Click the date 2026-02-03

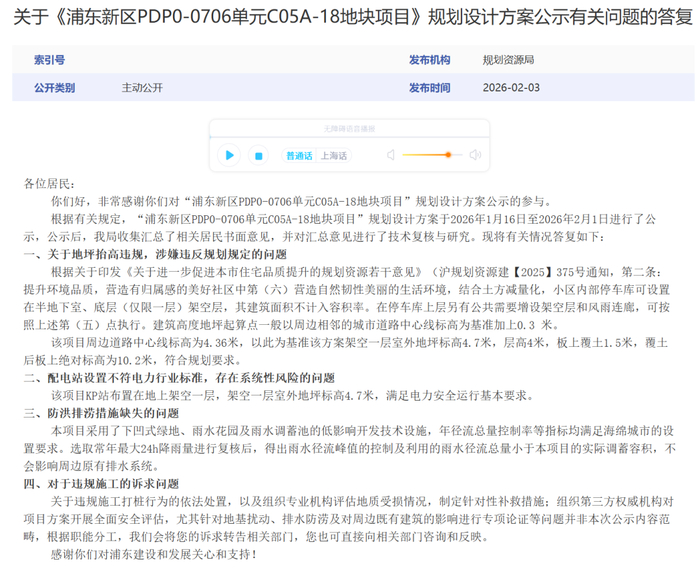[x=511, y=88]
